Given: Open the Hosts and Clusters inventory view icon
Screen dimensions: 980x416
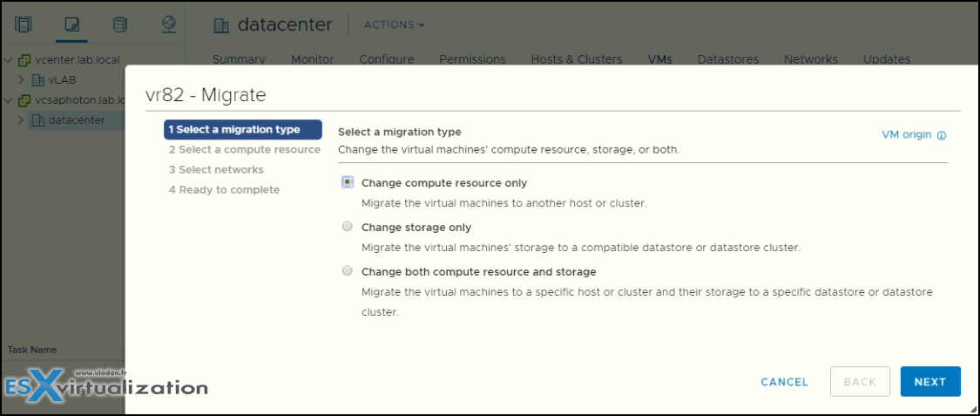Looking at the screenshot, I should point(23,24).
